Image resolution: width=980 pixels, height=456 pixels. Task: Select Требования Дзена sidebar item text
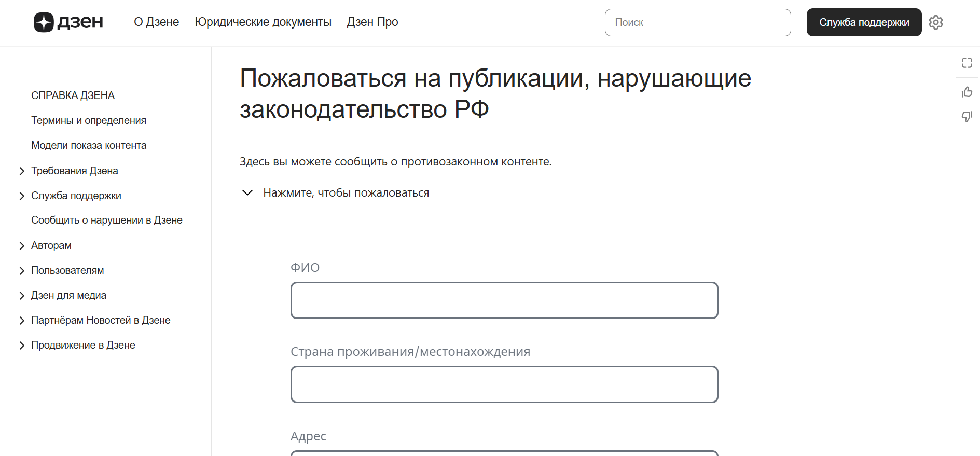(x=75, y=171)
